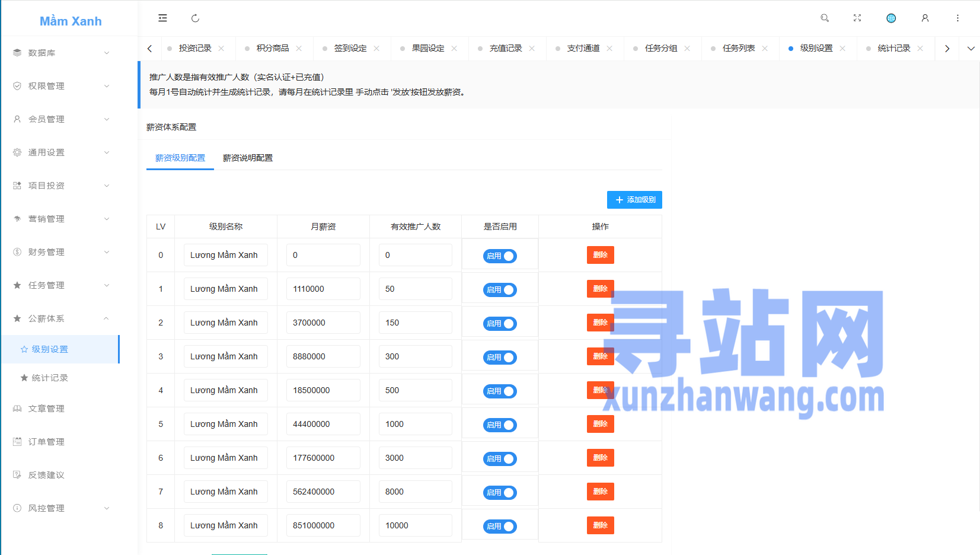Expand the 任务管理 menu chevron
This screenshot has height=555, width=980.
click(107, 285)
